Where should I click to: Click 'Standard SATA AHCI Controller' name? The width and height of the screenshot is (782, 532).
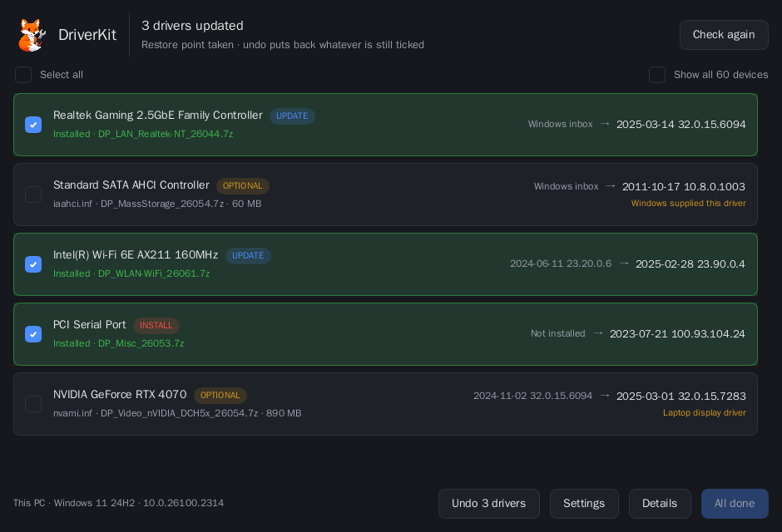[x=131, y=185]
